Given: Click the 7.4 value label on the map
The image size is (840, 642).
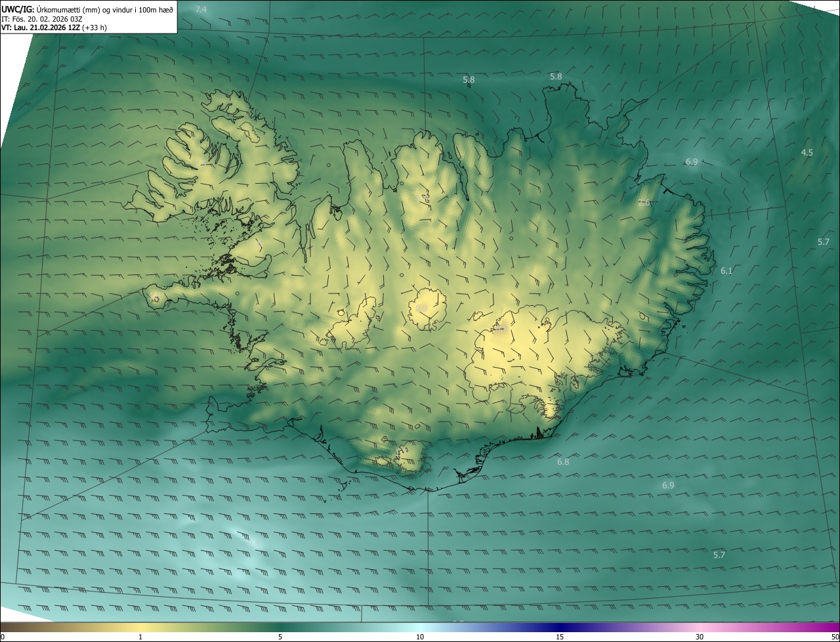Looking at the screenshot, I should pyautogui.click(x=201, y=9).
